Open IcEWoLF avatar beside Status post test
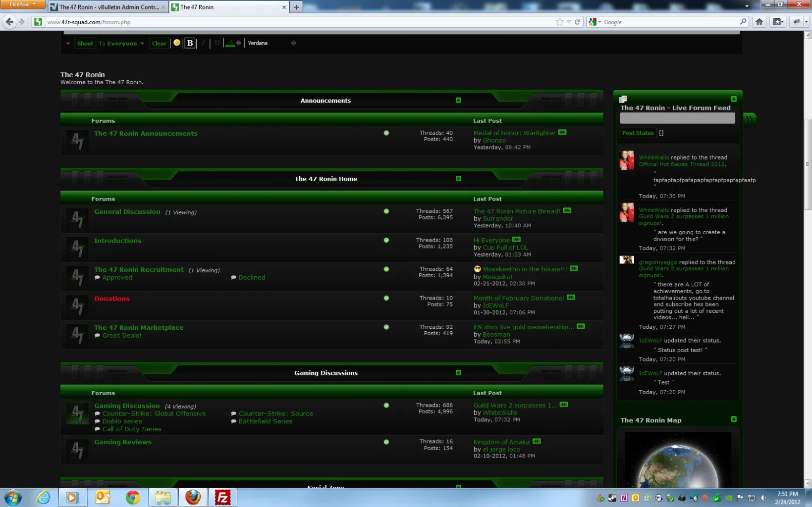This screenshot has width=812, height=507. [627, 341]
